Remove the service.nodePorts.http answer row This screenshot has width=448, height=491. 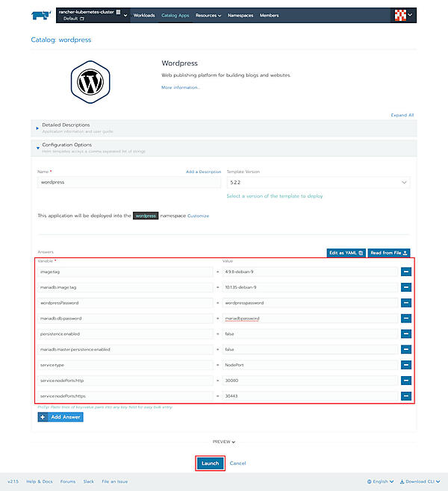(x=406, y=381)
